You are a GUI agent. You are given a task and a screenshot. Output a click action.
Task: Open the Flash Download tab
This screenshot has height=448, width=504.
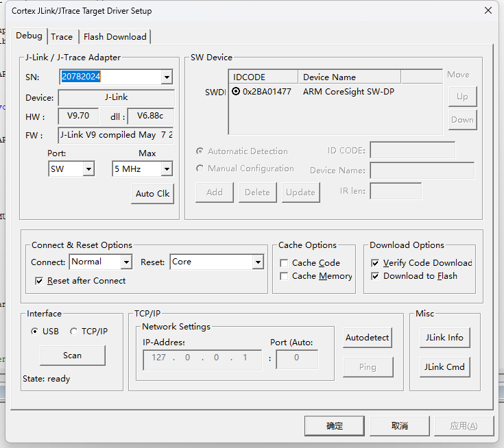[x=115, y=37]
